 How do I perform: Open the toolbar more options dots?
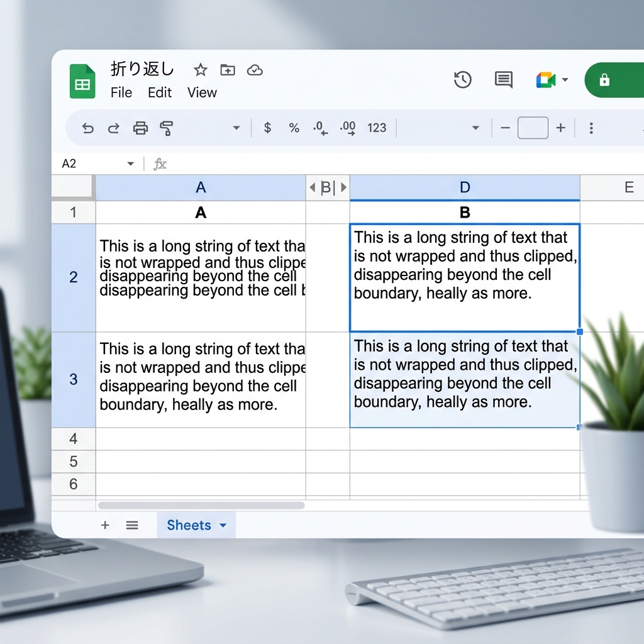point(591,128)
